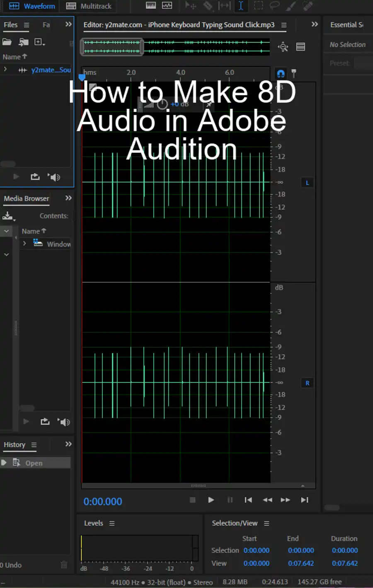Screen dimensions: 373x588
Task: Click the Open File folder icon
Action: (x=7, y=42)
